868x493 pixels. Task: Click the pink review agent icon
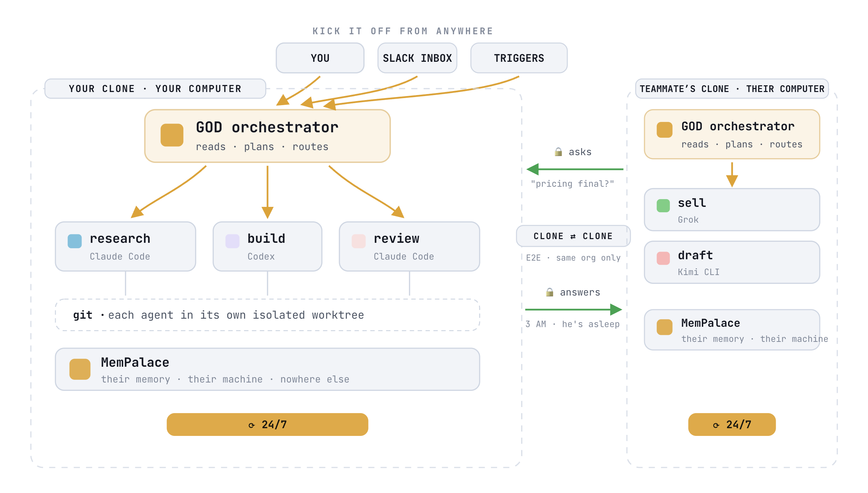358,241
